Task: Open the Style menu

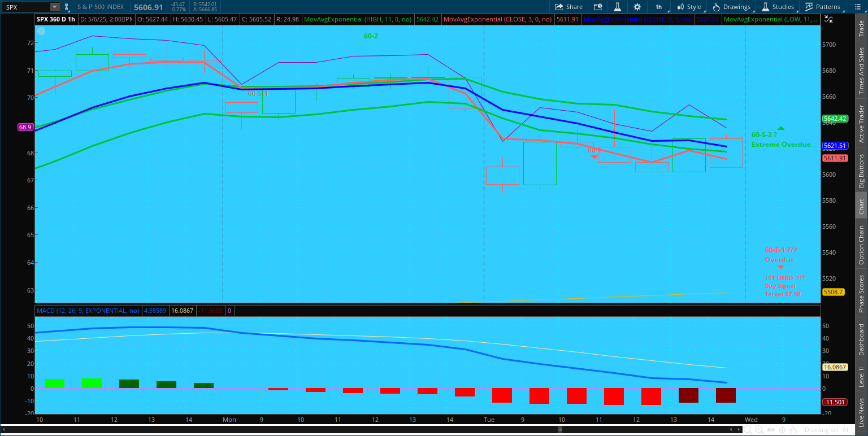Action: pos(689,7)
